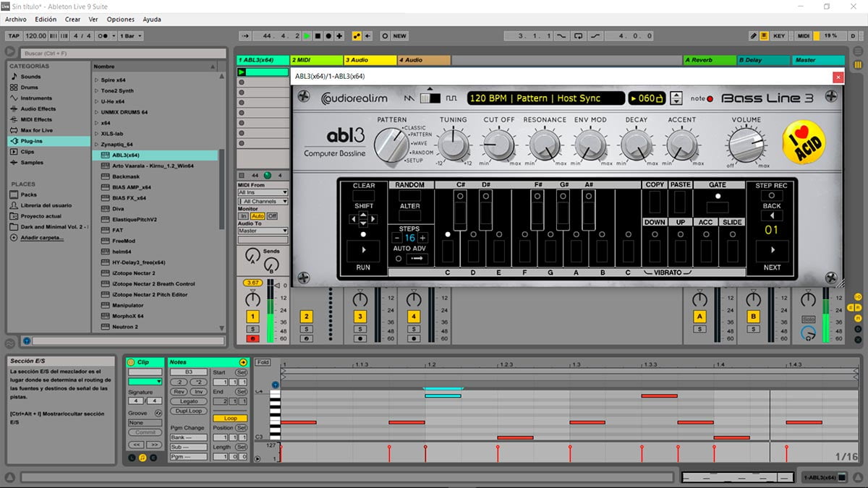The width and height of the screenshot is (868, 488).
Task: Toggle Solo on track 1
Action: coord(252,329)
